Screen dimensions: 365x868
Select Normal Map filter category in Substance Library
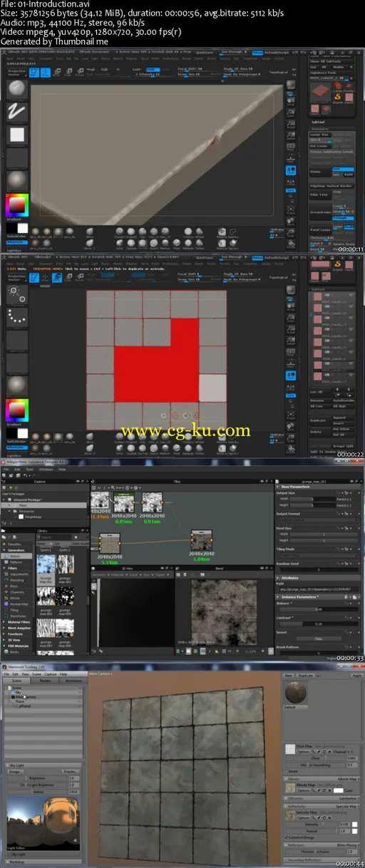click(19, 604)
